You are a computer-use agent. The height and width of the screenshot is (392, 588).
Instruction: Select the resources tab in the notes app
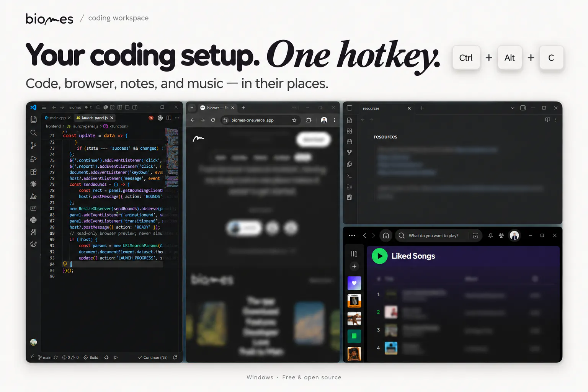point(386,108)
